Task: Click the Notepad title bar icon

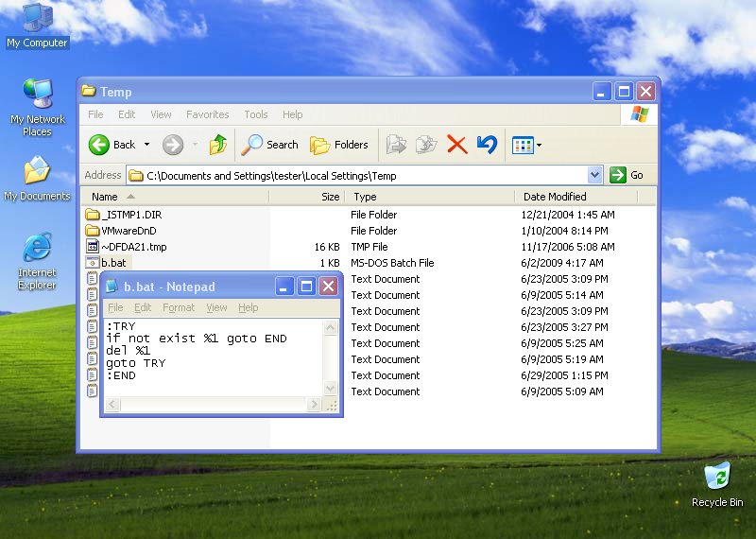Action: 112,287
